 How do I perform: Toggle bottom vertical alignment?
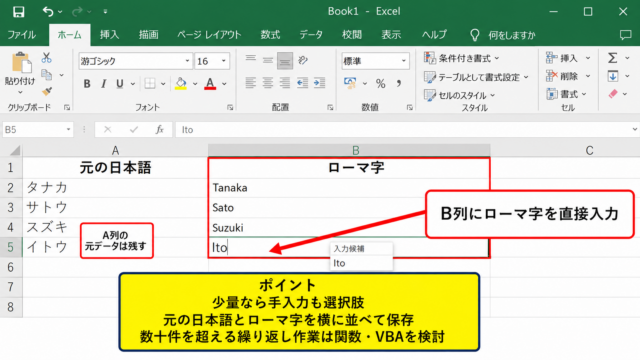pyautogui.click(x=285, y=60)
